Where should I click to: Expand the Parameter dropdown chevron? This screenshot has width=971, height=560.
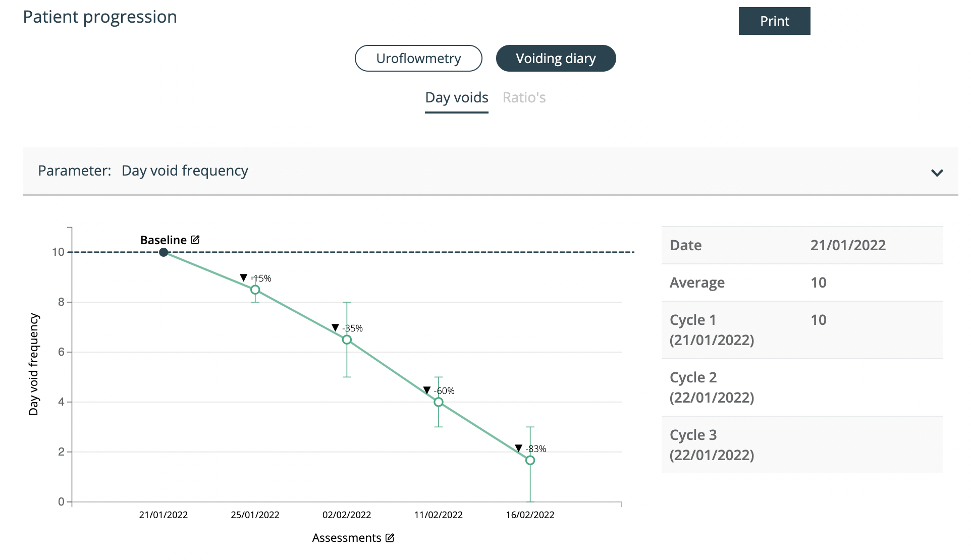click(937, 173)
